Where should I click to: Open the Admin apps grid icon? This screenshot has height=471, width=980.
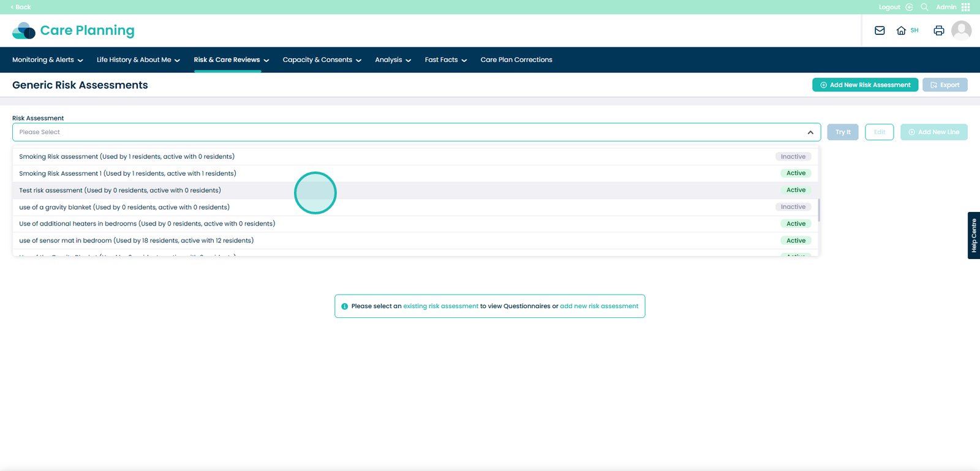coord(966,7)
